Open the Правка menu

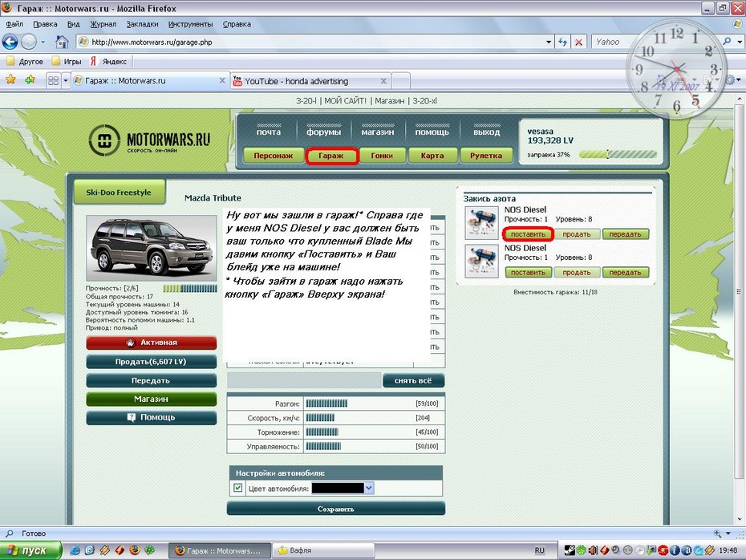click(x=45, y=24)
